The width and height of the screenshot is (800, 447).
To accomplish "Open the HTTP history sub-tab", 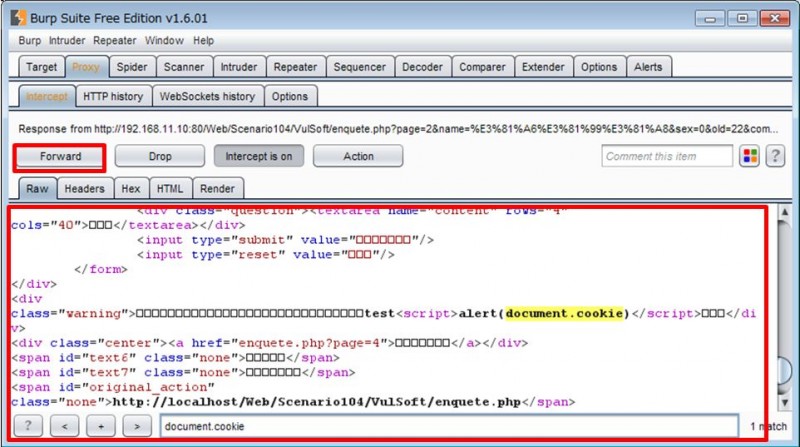I will coord(113,96).
